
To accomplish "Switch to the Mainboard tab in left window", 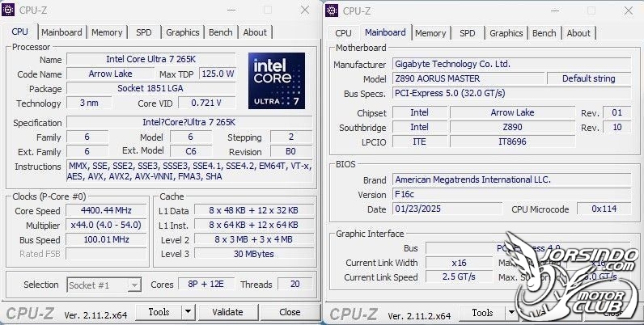I will 61,32.
